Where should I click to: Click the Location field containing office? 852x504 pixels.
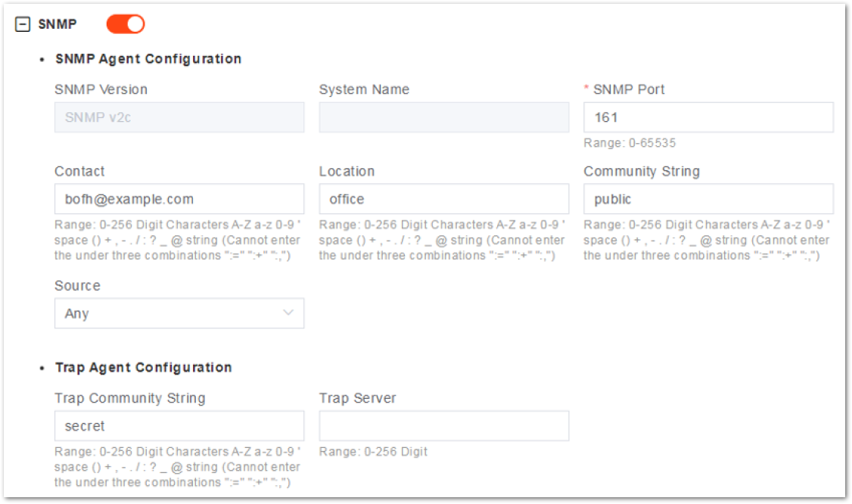(x=444, y=199)
